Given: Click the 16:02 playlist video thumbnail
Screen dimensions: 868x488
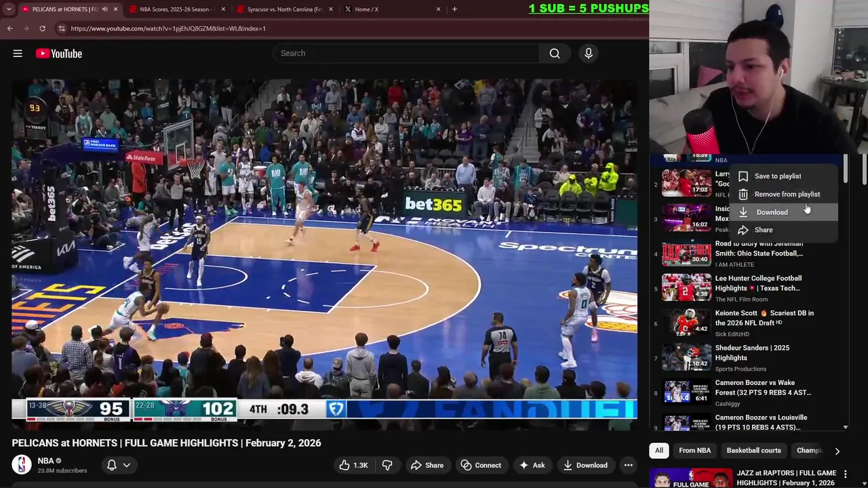Looking at the screenshot, I should [x=686, y=218].
